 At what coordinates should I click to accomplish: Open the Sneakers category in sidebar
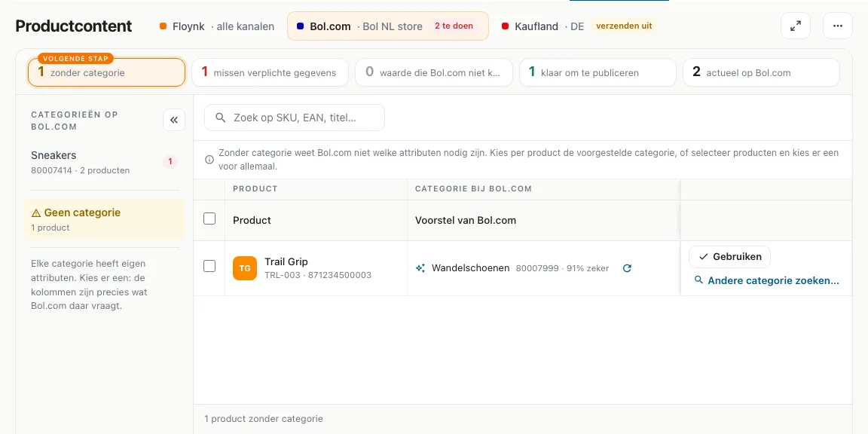tap(104, 162)
